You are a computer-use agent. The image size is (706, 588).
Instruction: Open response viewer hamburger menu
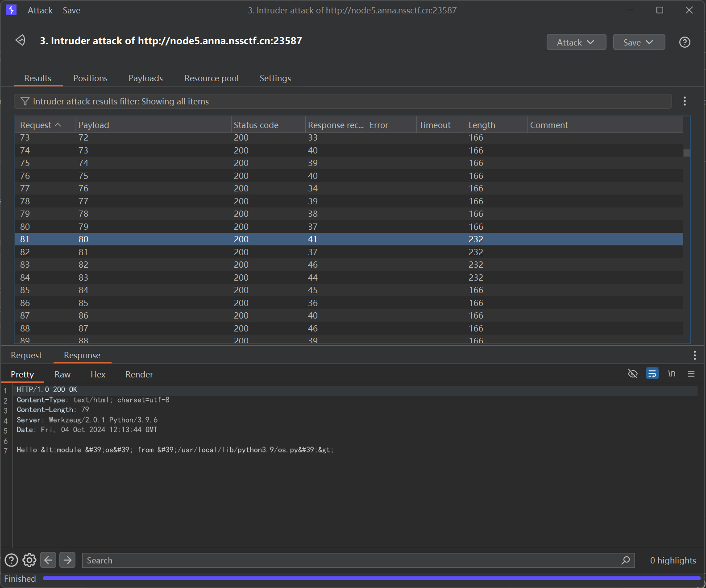pos(691,373)
